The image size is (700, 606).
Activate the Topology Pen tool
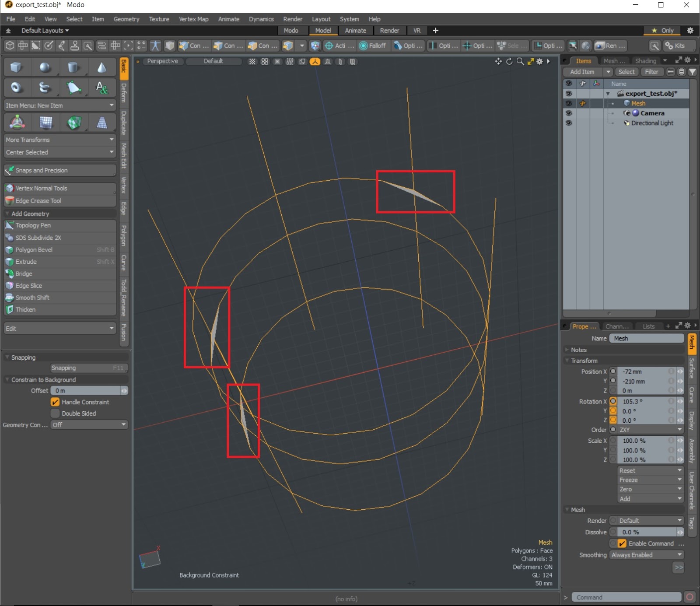pyautogui.click(x=33, y=225)
